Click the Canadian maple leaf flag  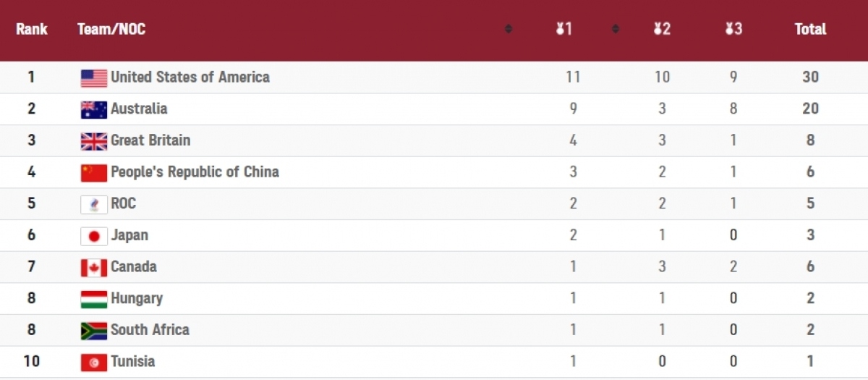[94, 267]
